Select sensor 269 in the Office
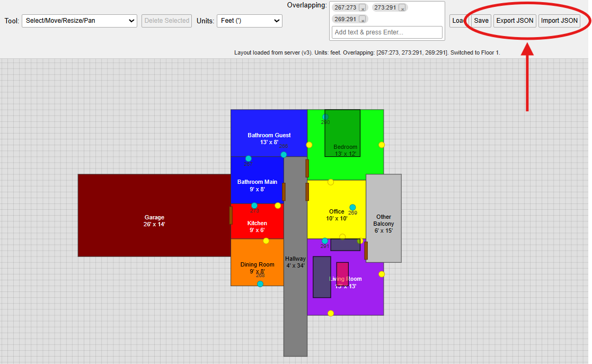 [352, 208]
